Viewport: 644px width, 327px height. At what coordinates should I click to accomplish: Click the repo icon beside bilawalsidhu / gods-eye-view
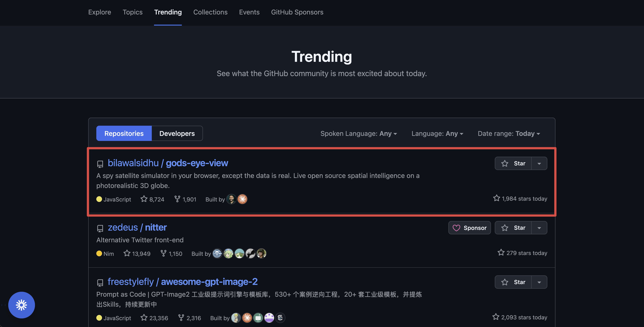click(100, 164)
